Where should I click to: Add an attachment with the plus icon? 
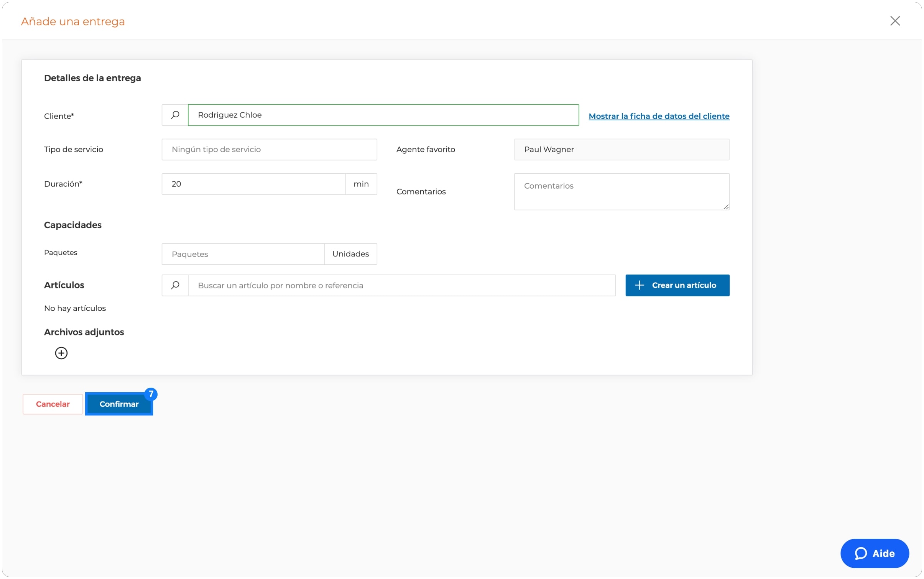[61, 353]
